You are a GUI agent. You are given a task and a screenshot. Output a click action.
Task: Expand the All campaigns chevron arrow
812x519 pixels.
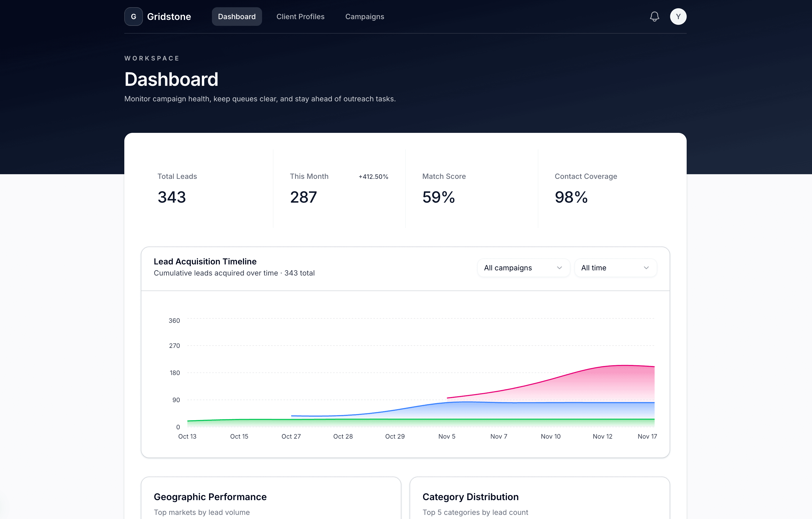click(560, 268)
